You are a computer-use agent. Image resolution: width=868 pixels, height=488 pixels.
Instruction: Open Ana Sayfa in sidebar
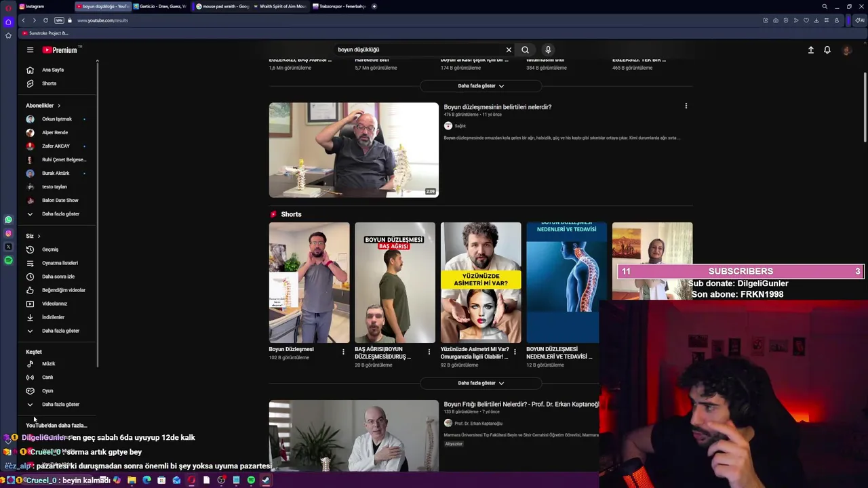[53, 70]
